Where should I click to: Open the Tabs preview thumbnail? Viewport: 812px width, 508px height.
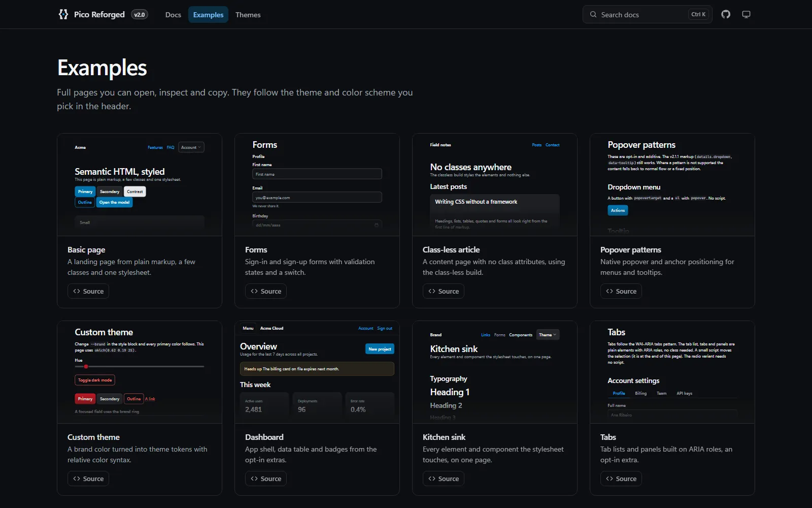coord(672,372)
